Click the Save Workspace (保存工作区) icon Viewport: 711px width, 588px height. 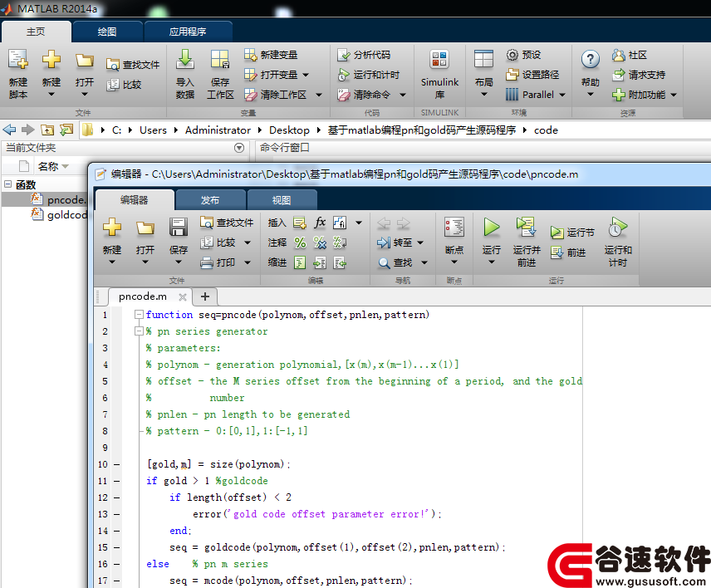point(220,60)
